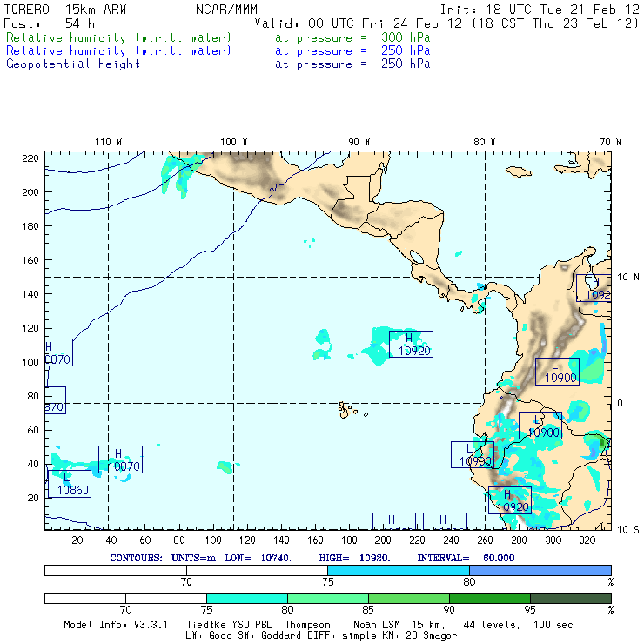Click the 'Valid: 00 UTC Fri 24 Feb 12' text

360,23
